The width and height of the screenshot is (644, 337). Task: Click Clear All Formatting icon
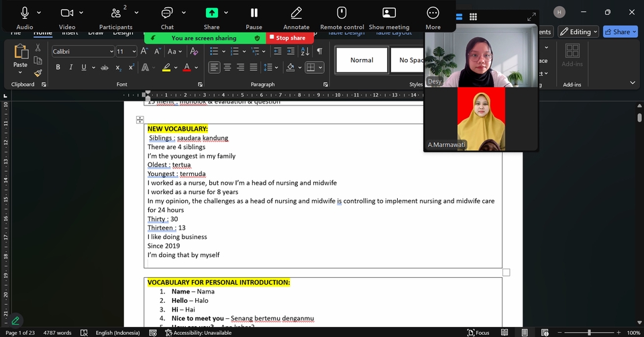click(x=194, y=52)
